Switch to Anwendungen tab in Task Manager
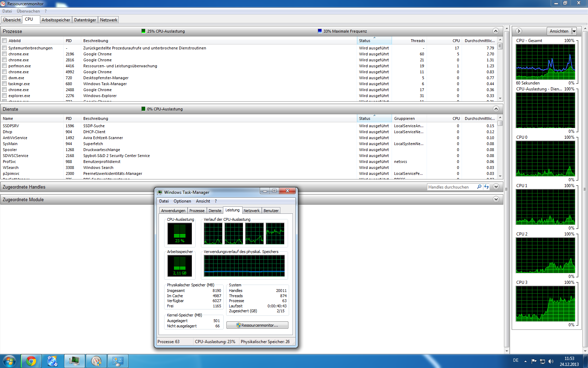The image size is (588, 368). [173, 211]
